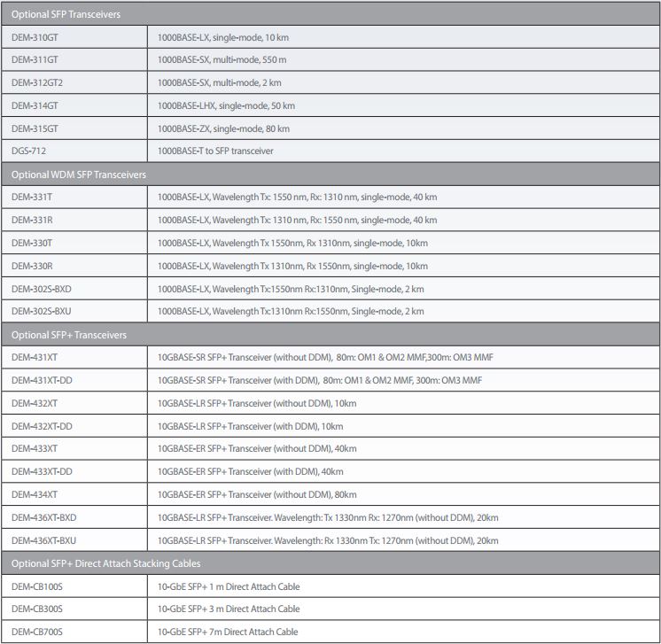Click the Optional WDM SFP Transceivers header

(79, 175)
